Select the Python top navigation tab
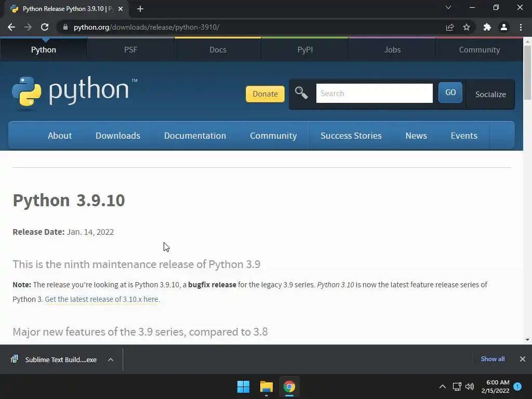 44,50
